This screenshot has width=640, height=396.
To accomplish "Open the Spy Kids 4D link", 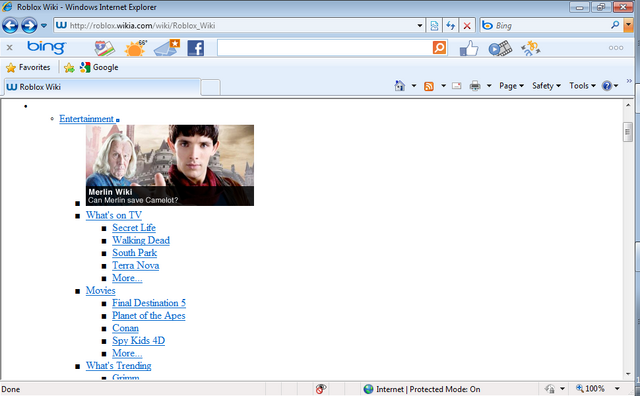I will 138,340.
